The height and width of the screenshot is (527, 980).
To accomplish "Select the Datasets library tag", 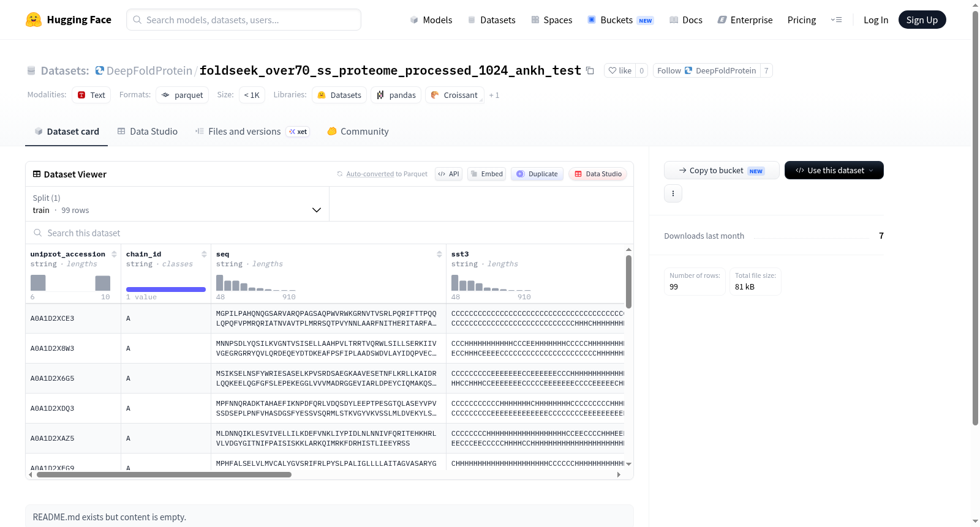I will (339, 95).
